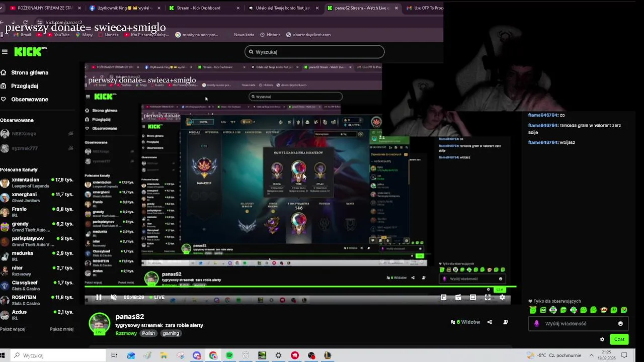Open niter channel
Image resolution: width=644 pixels, height=362 pixels.
[37, 271]
